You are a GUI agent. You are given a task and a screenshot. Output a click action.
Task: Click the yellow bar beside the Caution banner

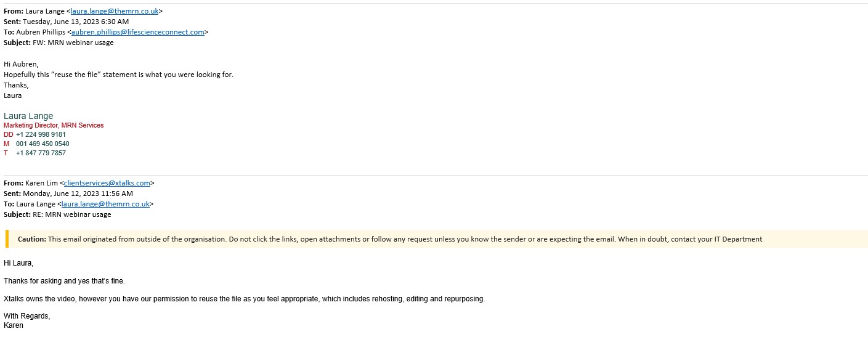7,239
